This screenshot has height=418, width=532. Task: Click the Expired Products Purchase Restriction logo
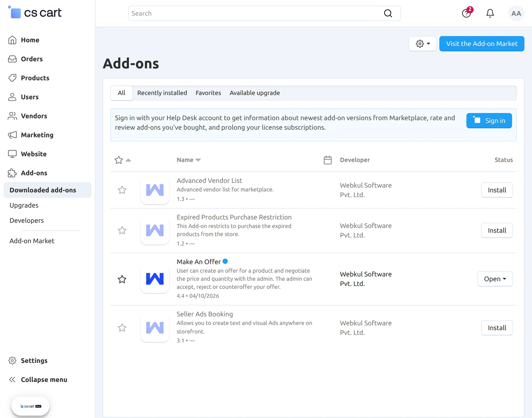point(155,230)
